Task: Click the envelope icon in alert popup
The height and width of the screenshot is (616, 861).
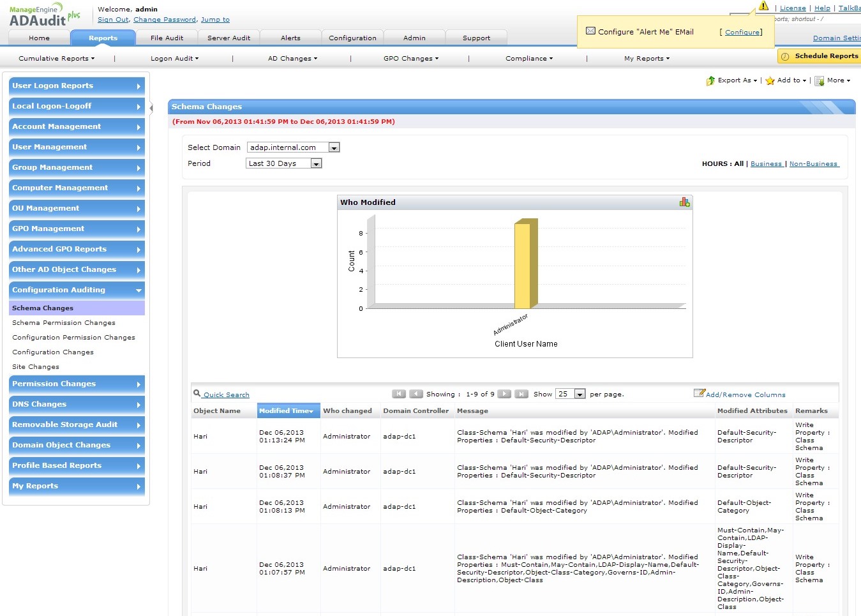Action: (x=590, y=31)
